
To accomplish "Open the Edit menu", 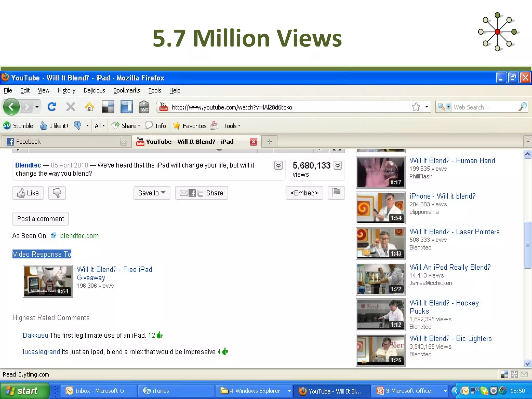I will click(25, 90).
